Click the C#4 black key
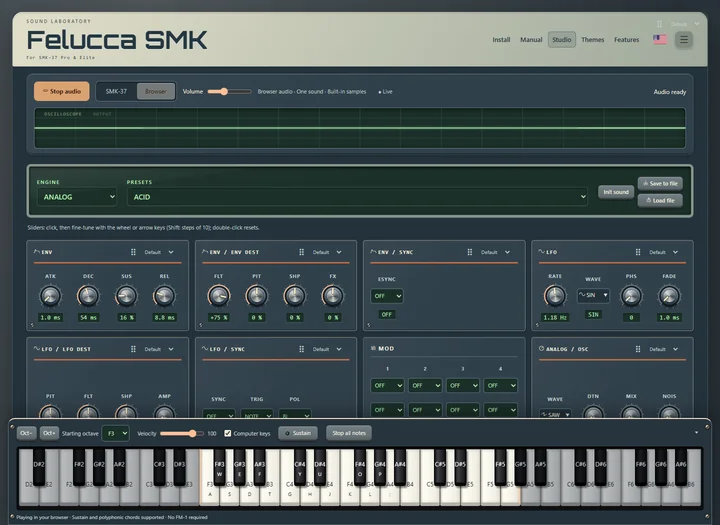The width and height of the screenshot is (720, 525). 300,467
